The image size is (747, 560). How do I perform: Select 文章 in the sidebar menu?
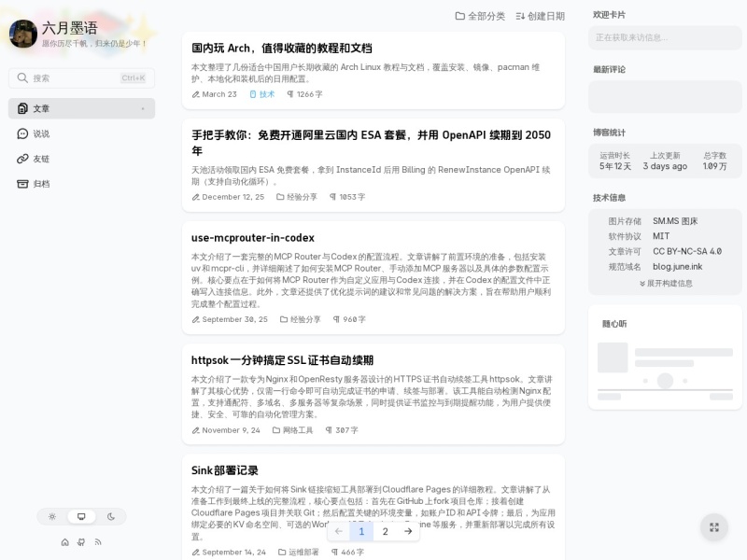pyautogui.click(x=81, y=108)
